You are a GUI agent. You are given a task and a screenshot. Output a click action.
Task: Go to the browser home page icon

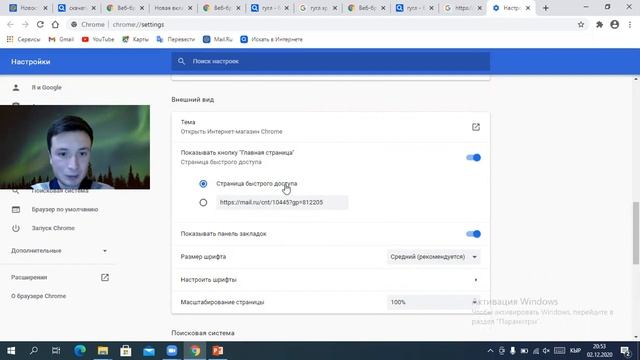tap(55, 24)
